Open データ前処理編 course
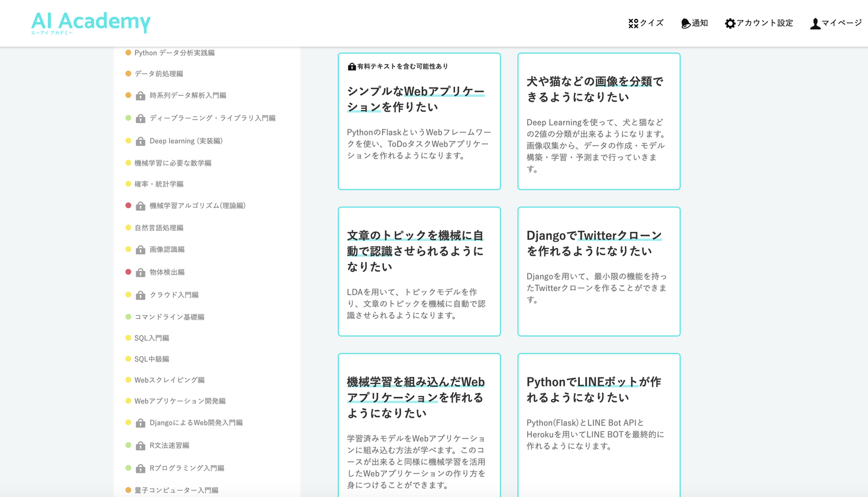The image size is (868, 497). pos(159,74)
